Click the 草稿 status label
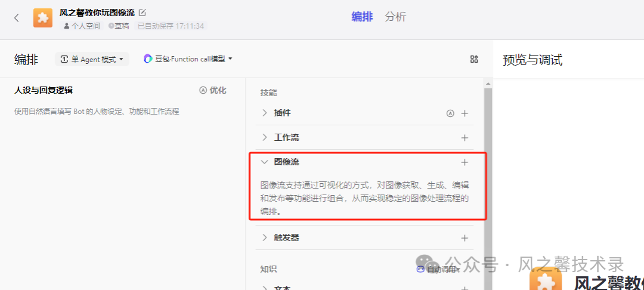This screenshot has height=290, width=644. (119, 26)
